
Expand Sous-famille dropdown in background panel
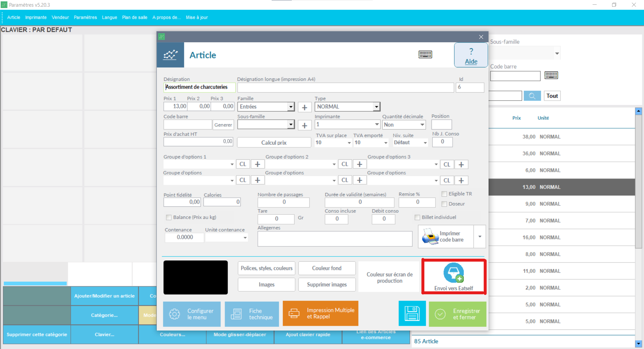557,53
